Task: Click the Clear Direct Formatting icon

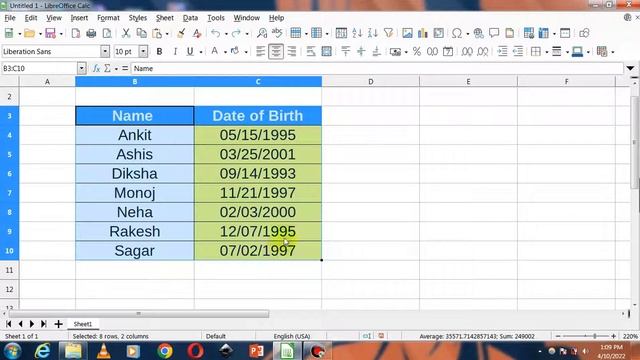Action: pos(197,33)
